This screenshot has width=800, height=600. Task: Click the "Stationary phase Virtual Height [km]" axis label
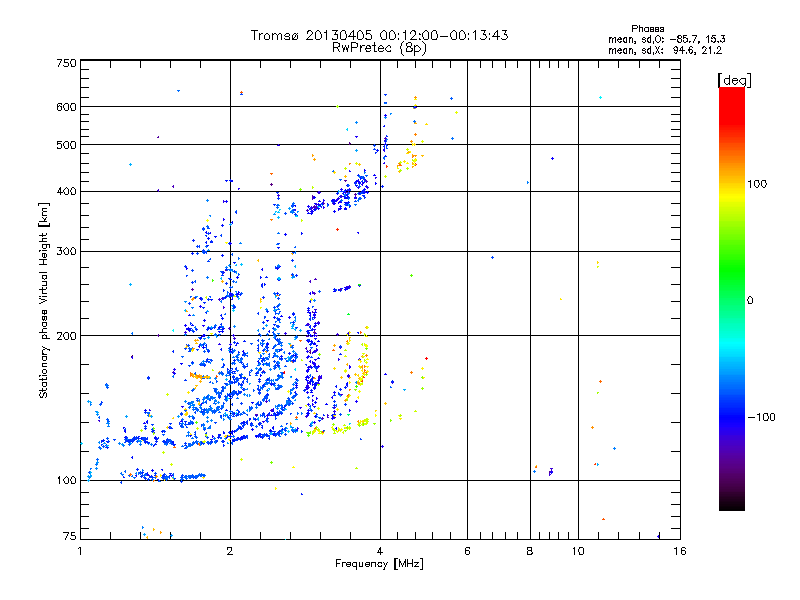coord(43,300)
